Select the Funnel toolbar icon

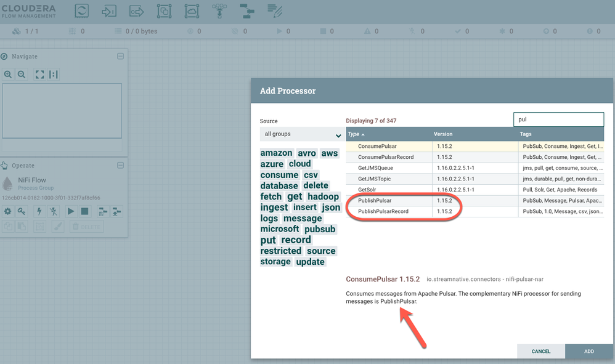tap(220, 10)
